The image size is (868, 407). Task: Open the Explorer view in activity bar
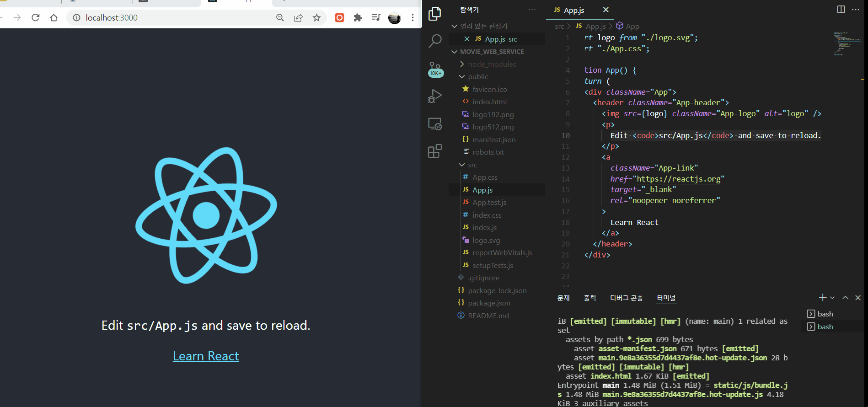(x=435, y=14)
